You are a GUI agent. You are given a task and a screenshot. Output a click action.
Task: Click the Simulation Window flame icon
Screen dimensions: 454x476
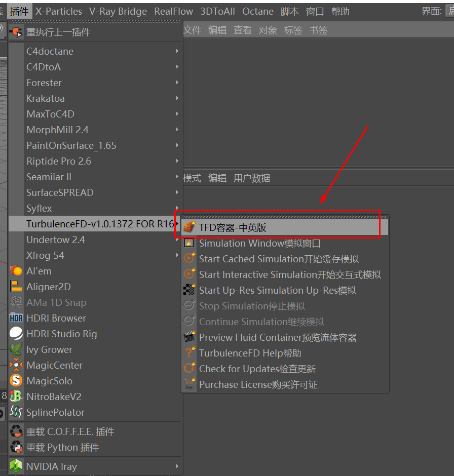click(189, 243)
